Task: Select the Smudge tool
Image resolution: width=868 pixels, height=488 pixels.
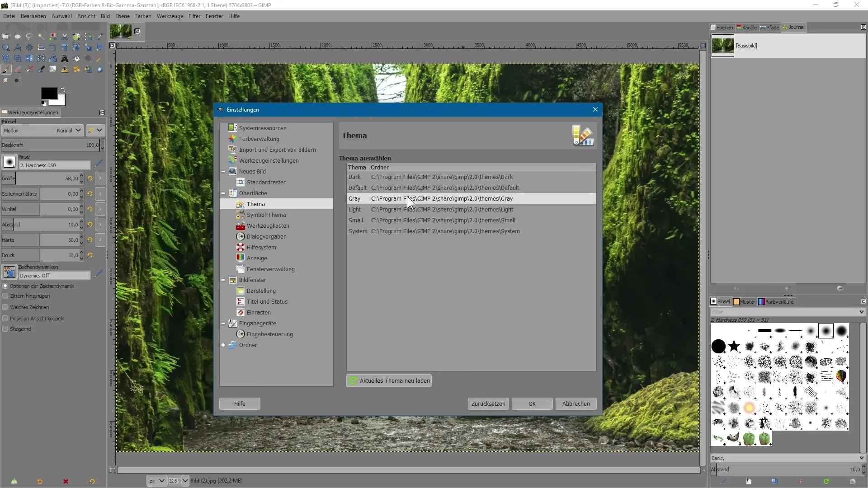Action: coord(5,80)
